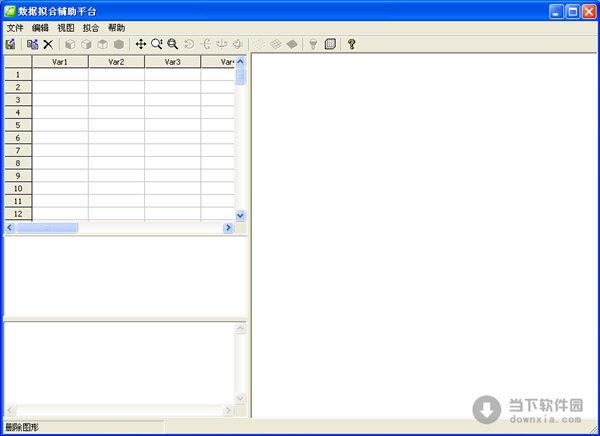Select the Var3 column header
Screen dimensions: 600x436
173,62
